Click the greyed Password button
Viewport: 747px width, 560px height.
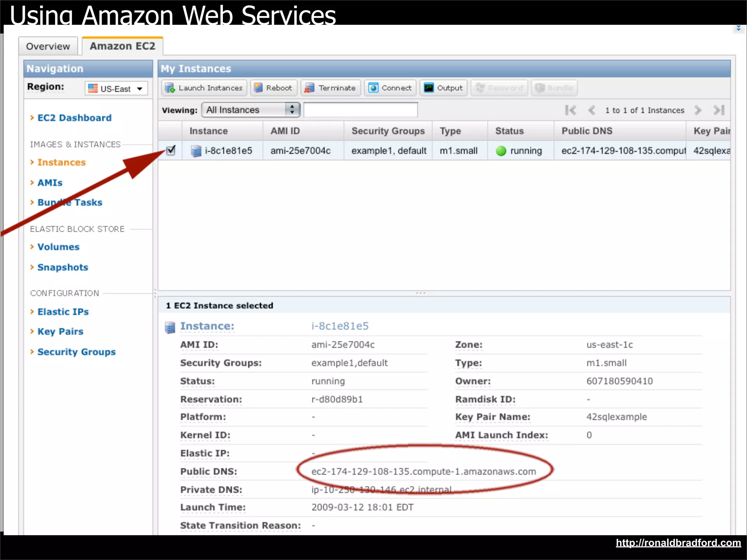point(499,88)
